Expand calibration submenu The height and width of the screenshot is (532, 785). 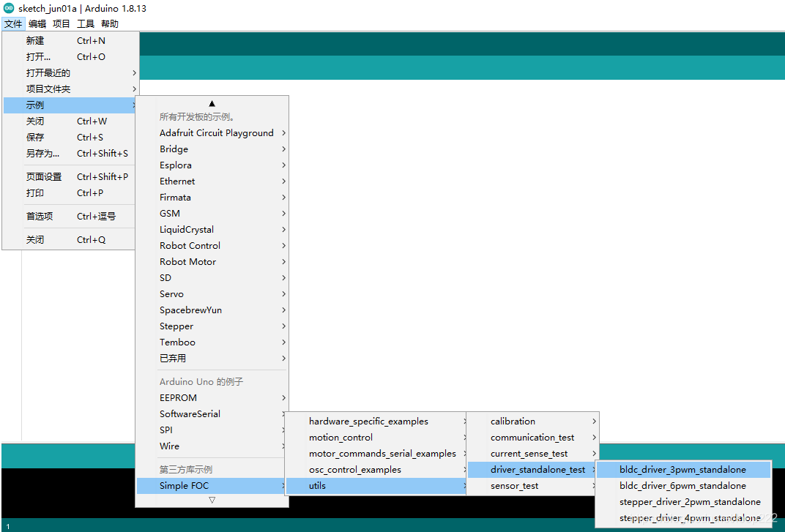(532, 421)
